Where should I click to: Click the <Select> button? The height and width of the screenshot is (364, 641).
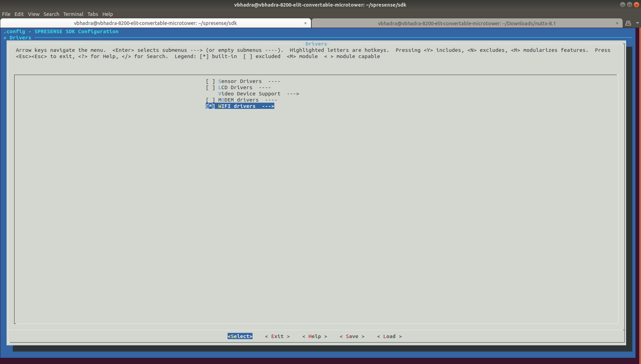[240, 336]
